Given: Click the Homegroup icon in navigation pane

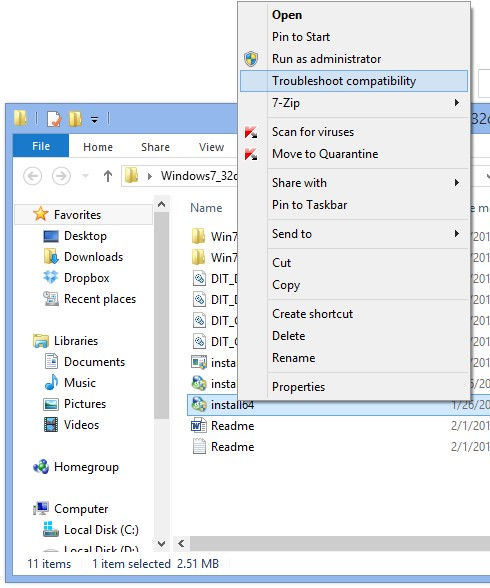Looking at the screenshot, I should click(41, 467).
